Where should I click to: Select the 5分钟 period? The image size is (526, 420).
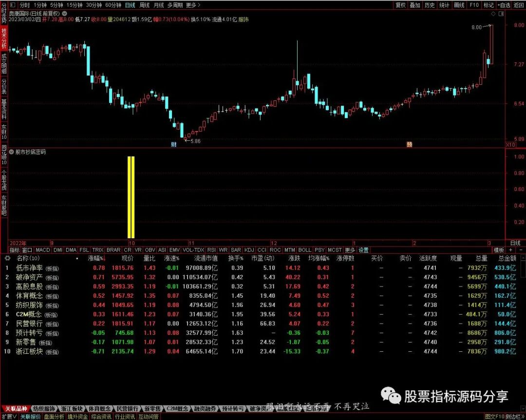point(56,5)
